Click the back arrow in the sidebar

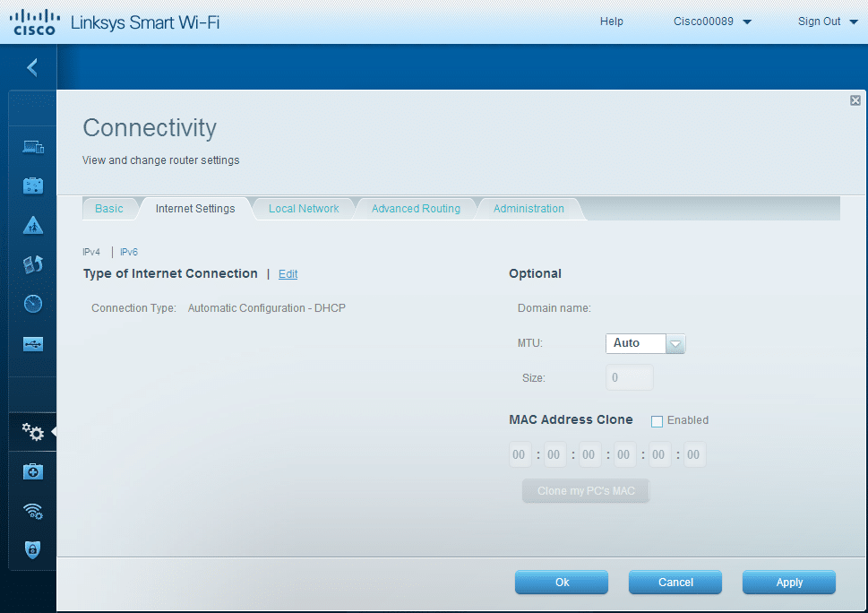(x=32, y=67)
